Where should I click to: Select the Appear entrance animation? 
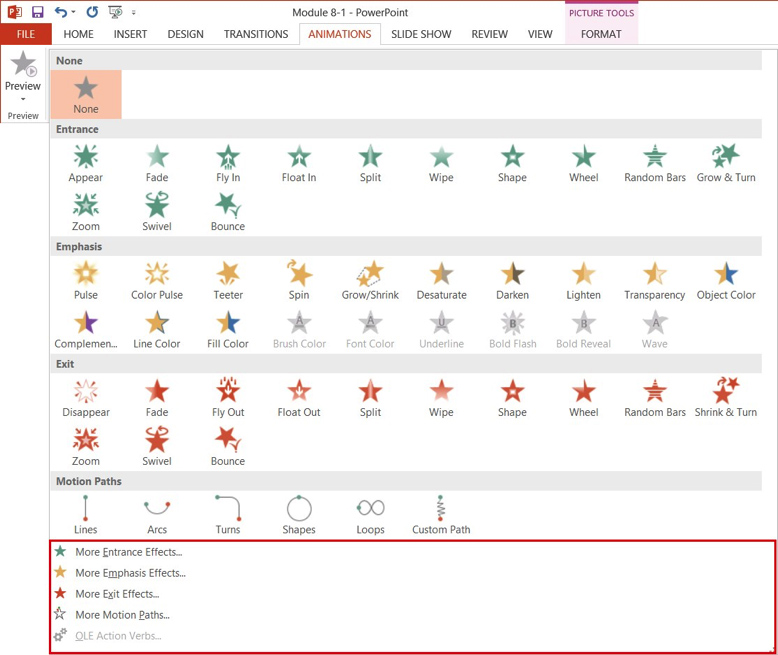point(86,163)
